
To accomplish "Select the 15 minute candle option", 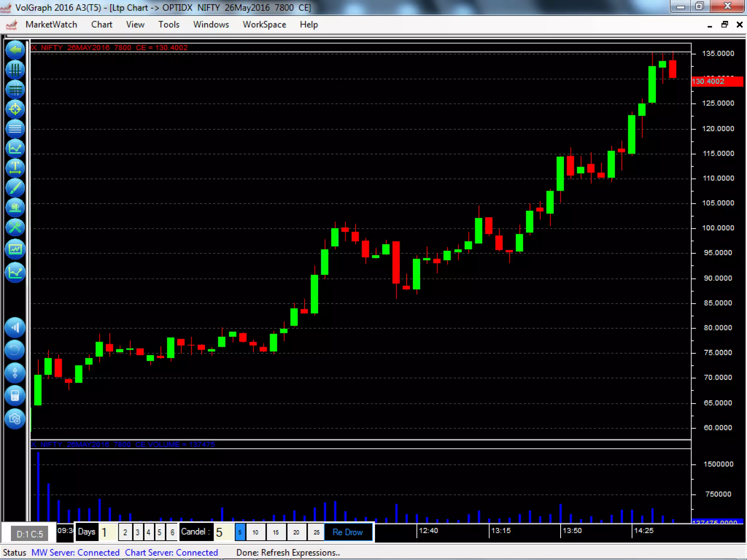I will click(x=276, y=532).
